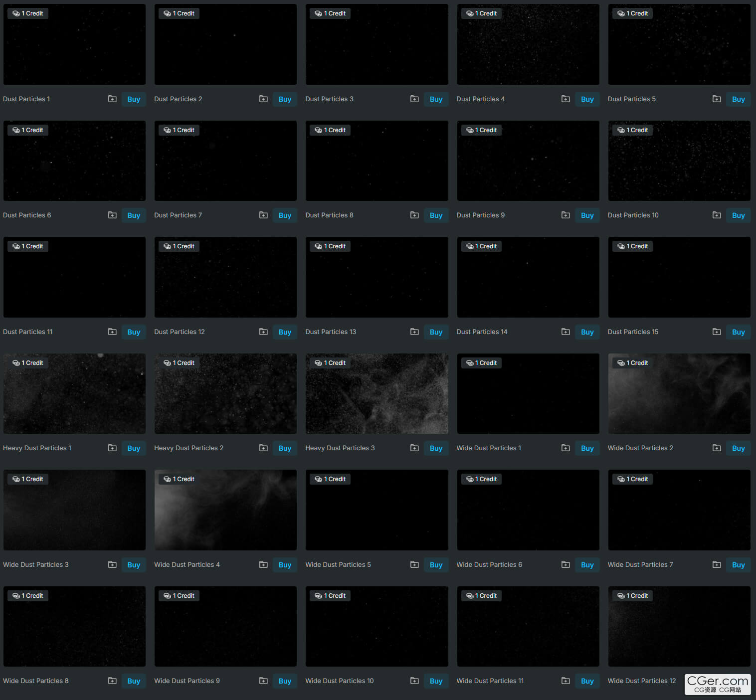Purchase Heavy Dust Particles 3
This screenshot has width=756, height=700.
[x=436, y=448]
